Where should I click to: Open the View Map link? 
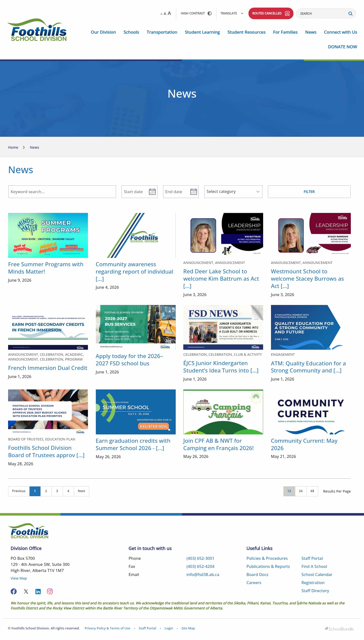click(x=19, y=578)
